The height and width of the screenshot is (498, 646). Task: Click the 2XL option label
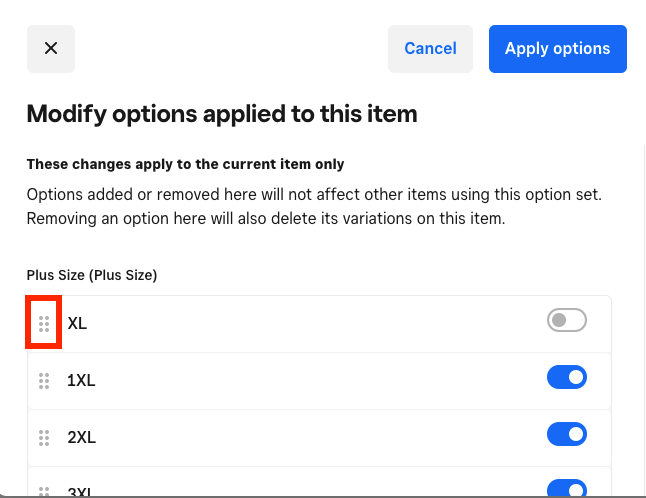coord(81,437)
